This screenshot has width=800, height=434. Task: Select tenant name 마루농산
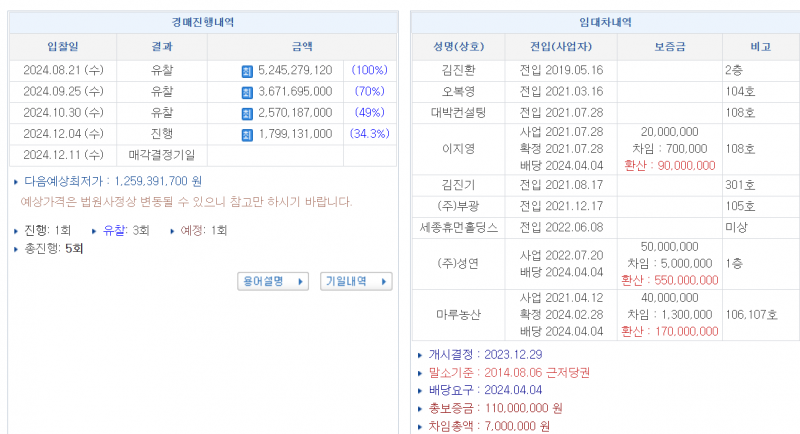pos(460,314)
